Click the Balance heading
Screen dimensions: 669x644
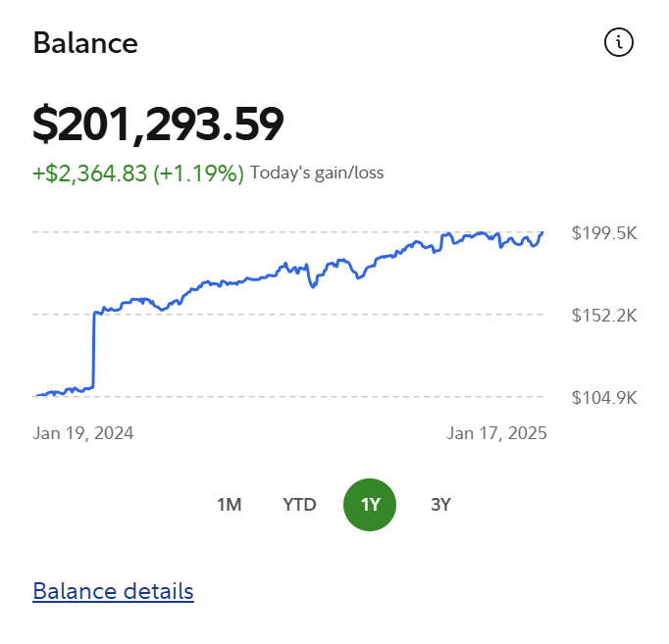coord(85,43)
